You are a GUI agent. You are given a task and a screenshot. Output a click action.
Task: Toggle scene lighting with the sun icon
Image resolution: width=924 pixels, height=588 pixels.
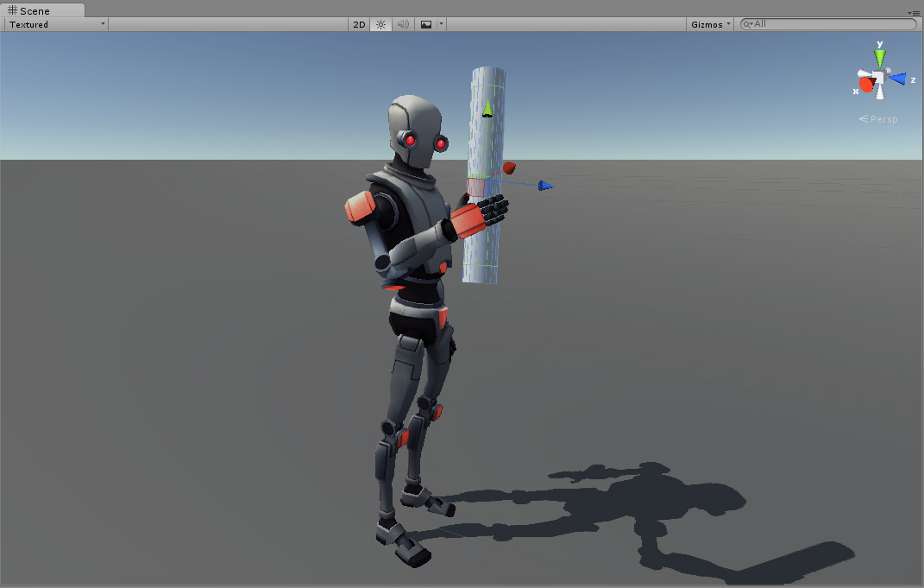(380, 23)
